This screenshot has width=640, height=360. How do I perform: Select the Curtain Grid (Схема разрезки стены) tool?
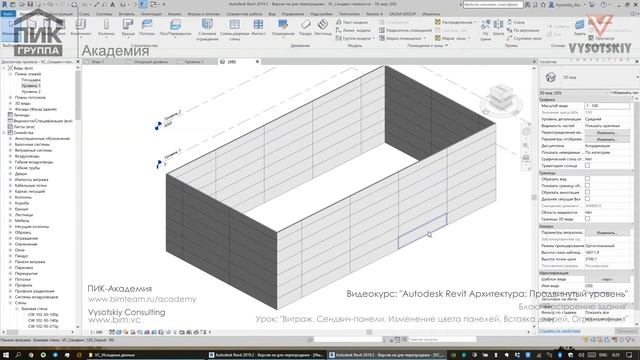234,29
